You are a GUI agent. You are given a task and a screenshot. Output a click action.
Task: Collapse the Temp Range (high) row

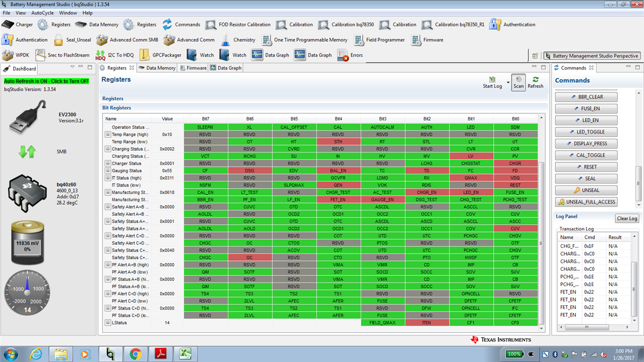click(107, 135)
